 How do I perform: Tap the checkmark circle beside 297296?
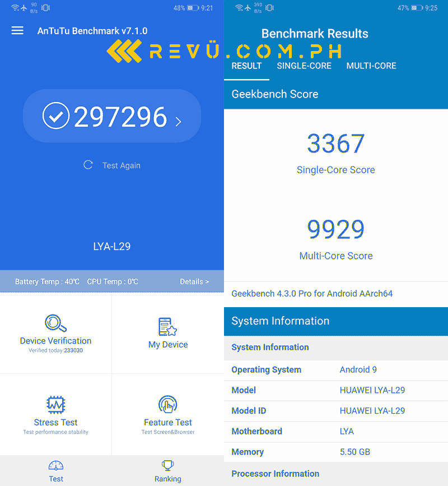pyautogui.click(x=56, y=115)
